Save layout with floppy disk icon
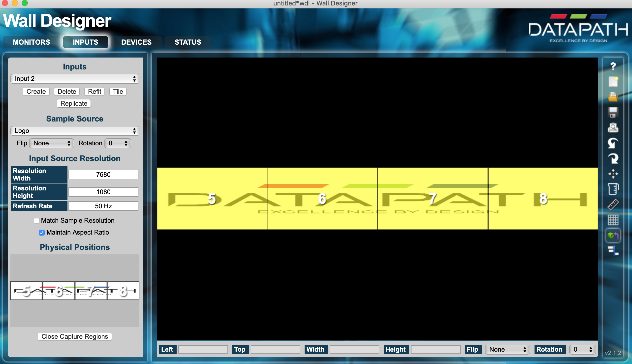This screenshot has width=632, height=364. coord(613,112)
